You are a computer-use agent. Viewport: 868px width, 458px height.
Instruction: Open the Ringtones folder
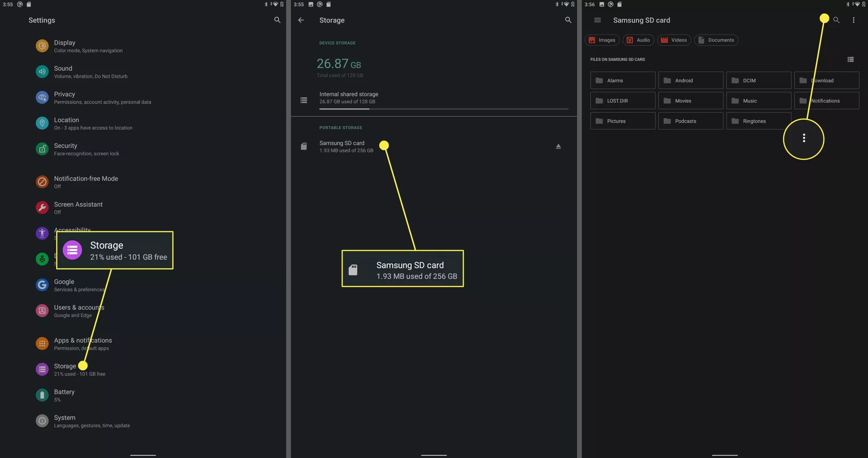pos(759,121)
